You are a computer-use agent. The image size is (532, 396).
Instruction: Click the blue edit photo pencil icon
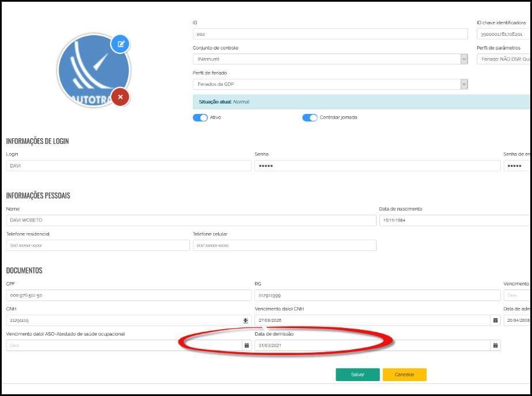coord(120,44)
